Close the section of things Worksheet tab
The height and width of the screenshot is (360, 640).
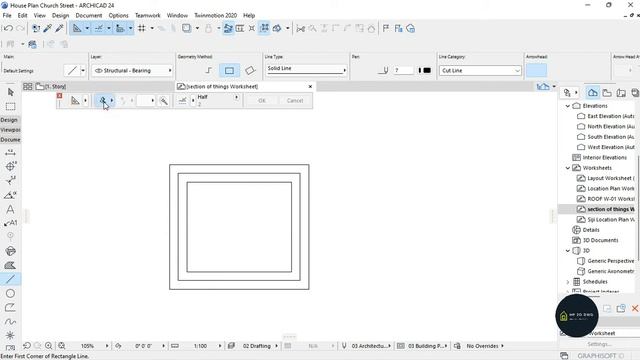point(310,87)
